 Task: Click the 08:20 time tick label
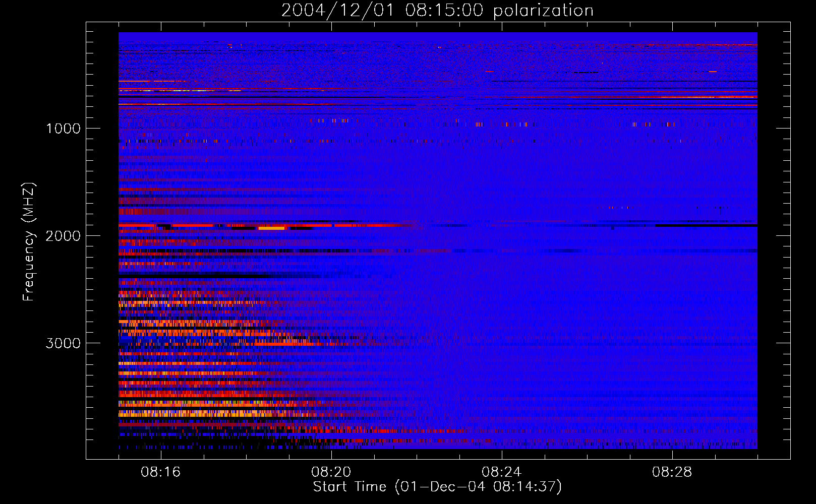pyautogui.click(x=331, y=472)
